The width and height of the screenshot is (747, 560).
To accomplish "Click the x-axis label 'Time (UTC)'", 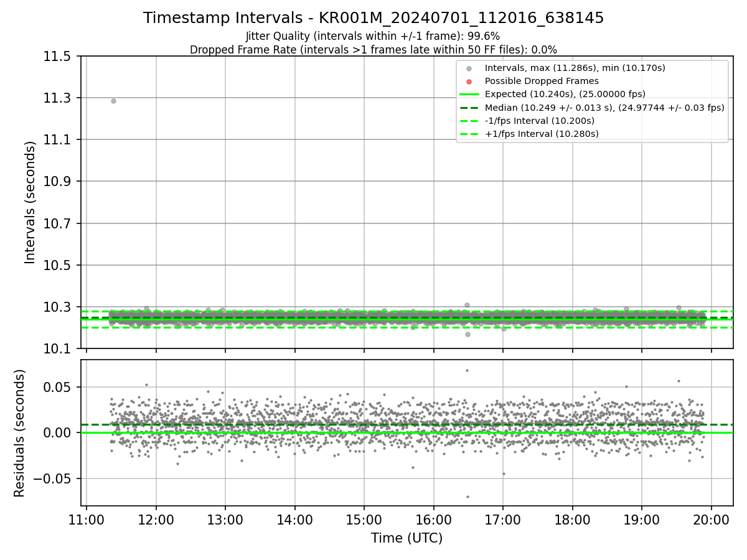I will point(407,538).
